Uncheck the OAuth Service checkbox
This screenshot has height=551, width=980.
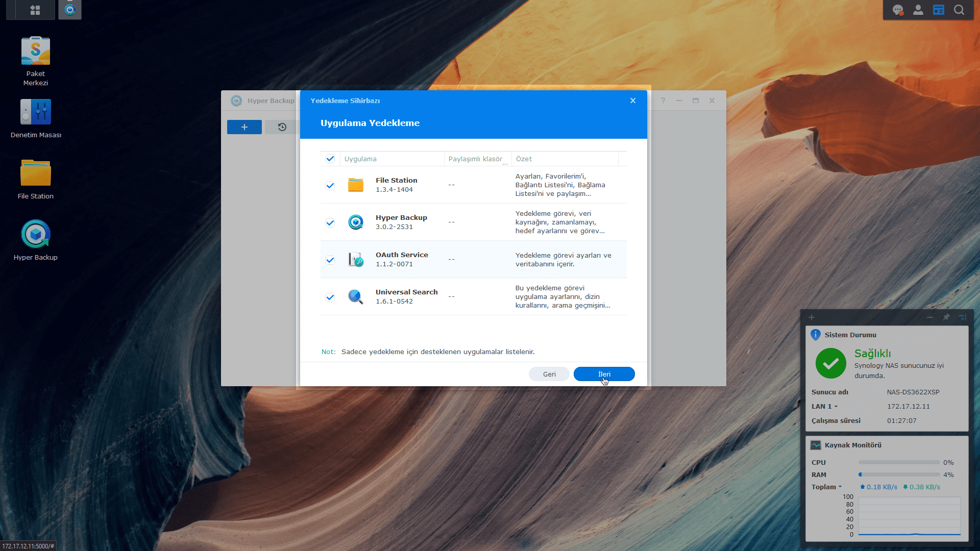coord(330,260)
